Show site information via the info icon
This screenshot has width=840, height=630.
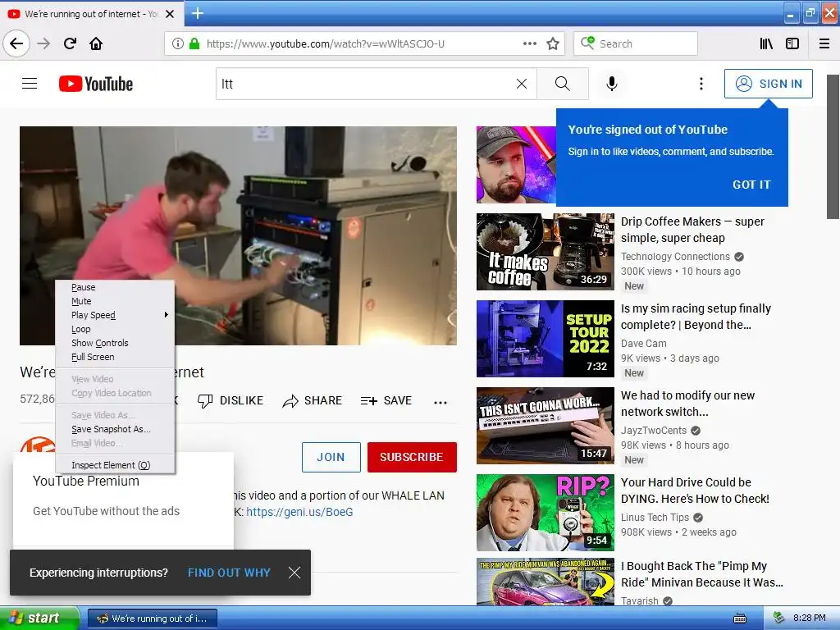(178, 43)
